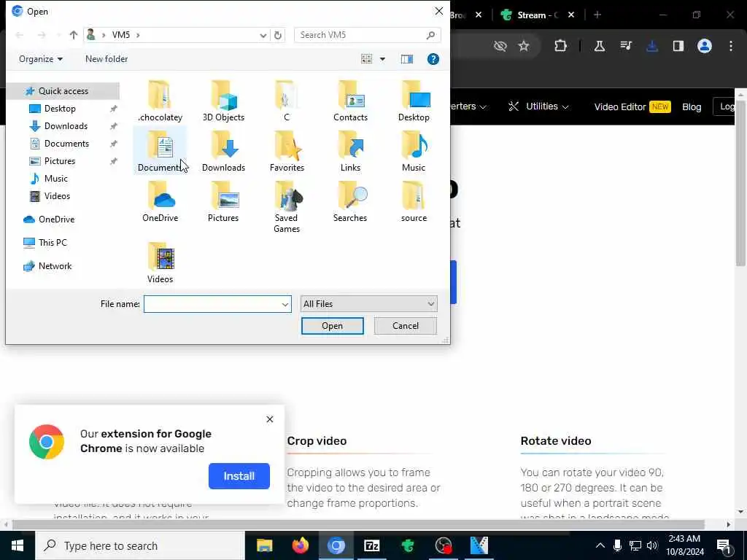
Task: Select the OneDrive folder in file list
Action: [160, 202]
